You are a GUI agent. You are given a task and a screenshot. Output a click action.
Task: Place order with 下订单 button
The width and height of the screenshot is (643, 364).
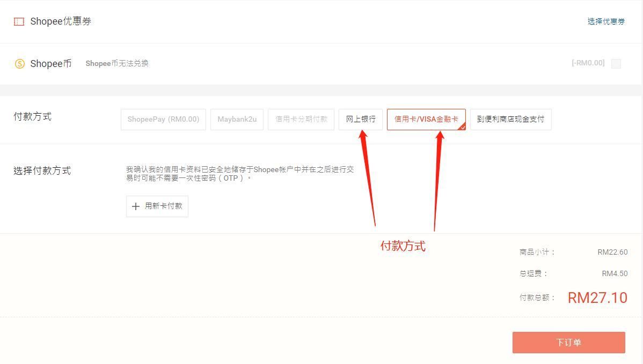point(568,343)
